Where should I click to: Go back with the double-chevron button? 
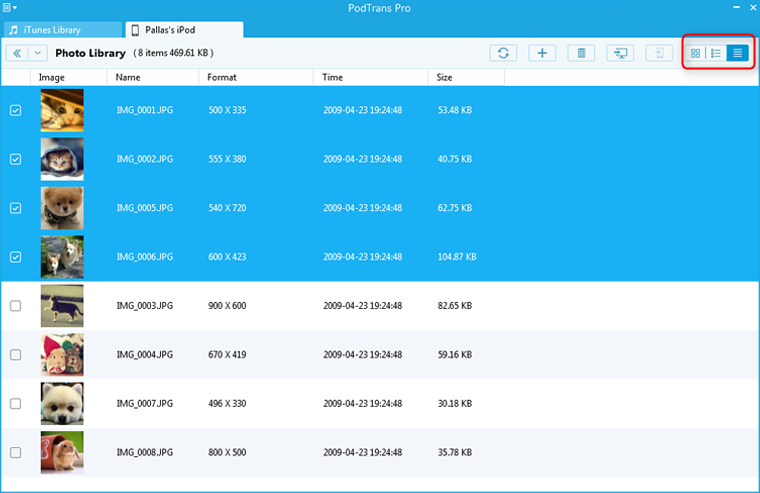pos(17,53)
